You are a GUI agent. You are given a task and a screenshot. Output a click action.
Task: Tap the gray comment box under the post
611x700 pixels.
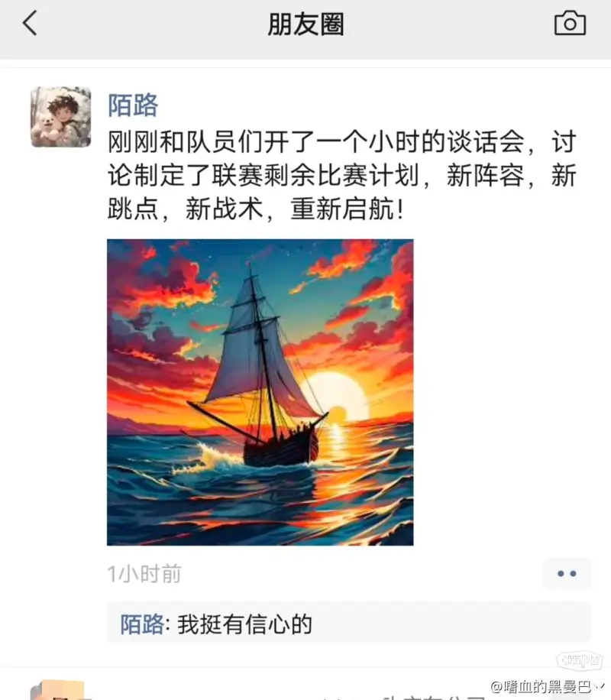[349, 622]
